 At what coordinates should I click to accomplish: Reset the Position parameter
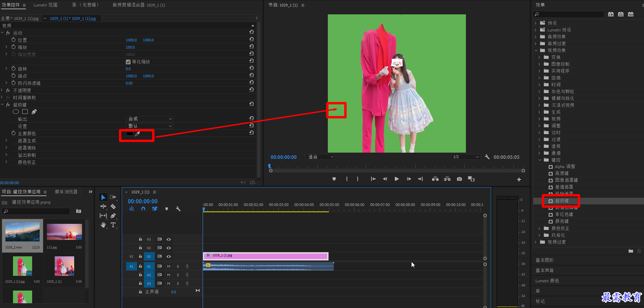[252, 39]
